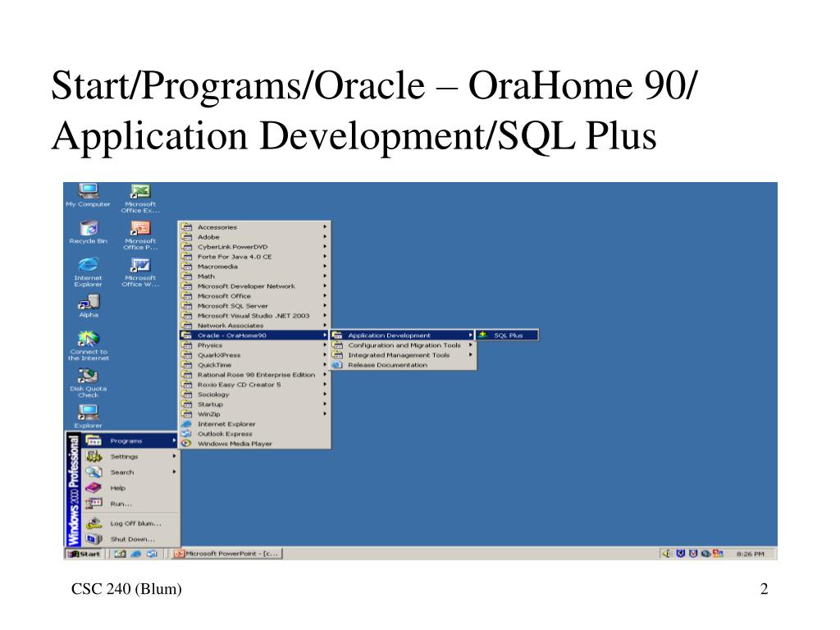Open Forte For Java 4.0 CE folder
This screenshot has height=630, width=840.
[254, 257]
